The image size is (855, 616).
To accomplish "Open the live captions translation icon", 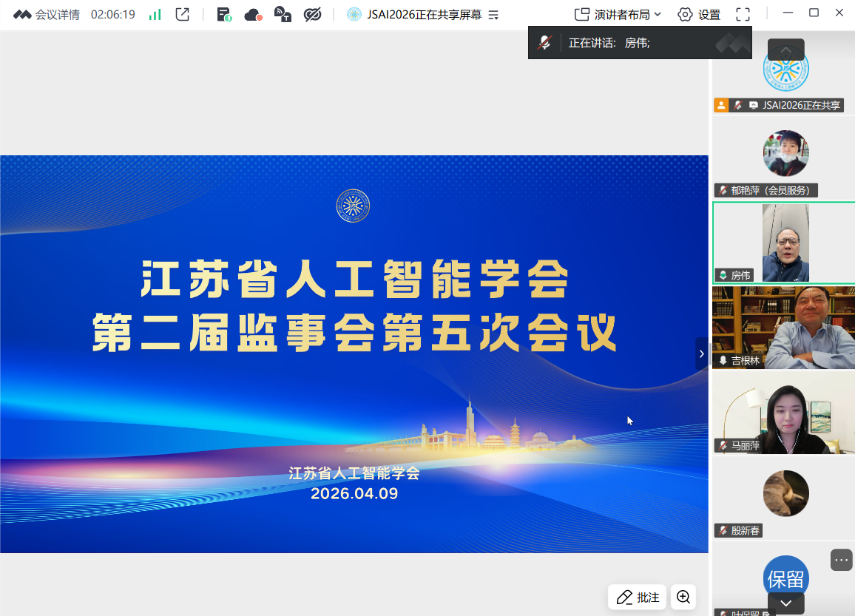I will 283,14.
